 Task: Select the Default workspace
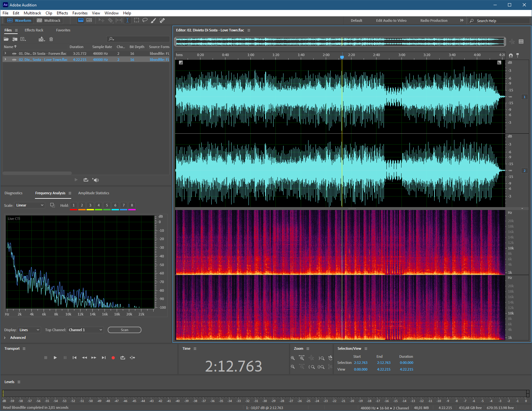pos(356,21)
